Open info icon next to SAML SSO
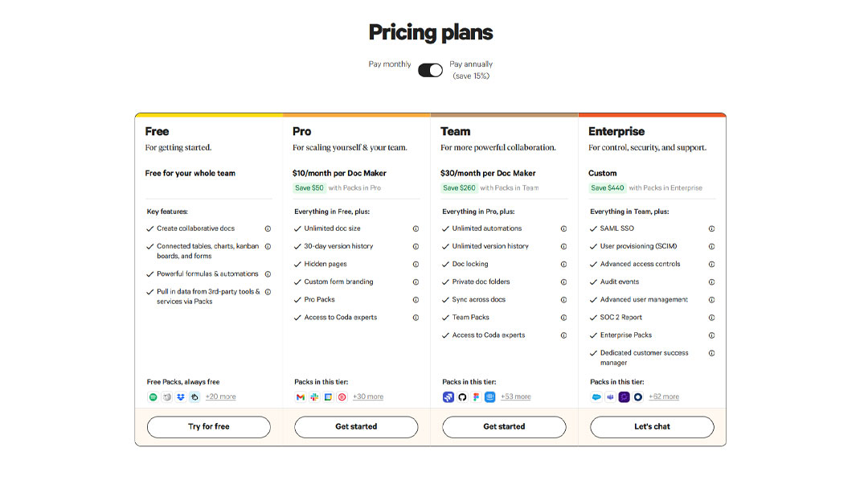Image resolution: width=868 pixels, height=489 pixels. point(711,228)
